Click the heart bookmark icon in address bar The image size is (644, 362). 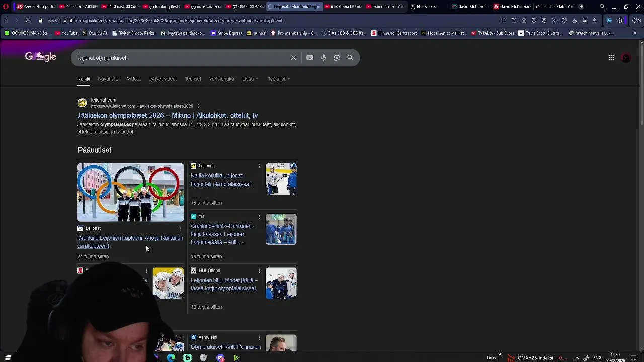coord(564,21)
